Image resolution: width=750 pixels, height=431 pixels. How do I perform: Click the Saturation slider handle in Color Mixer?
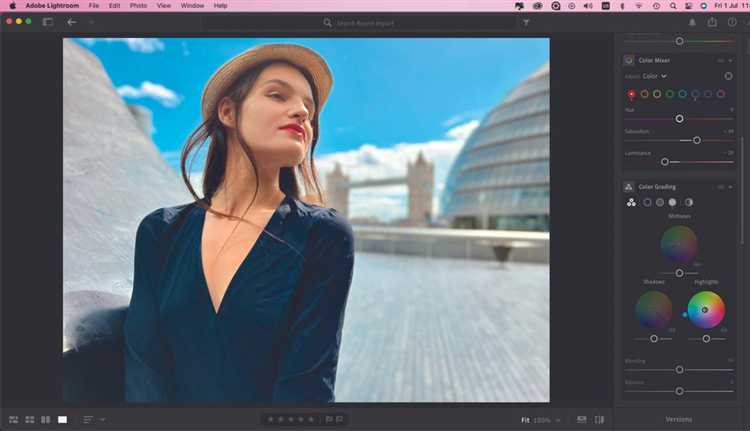(697, 140)
